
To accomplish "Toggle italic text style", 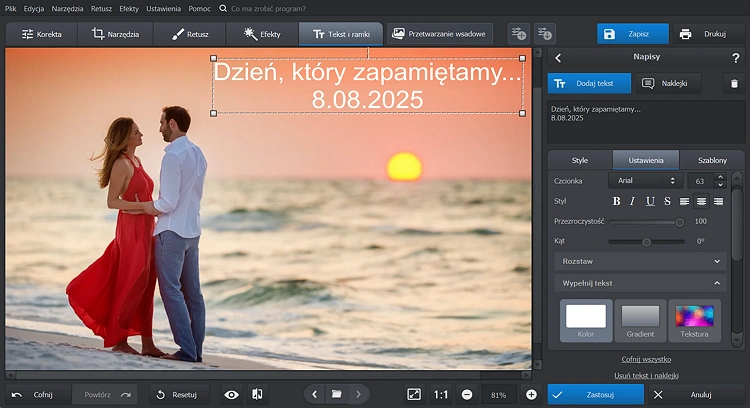I will (632, 201).
